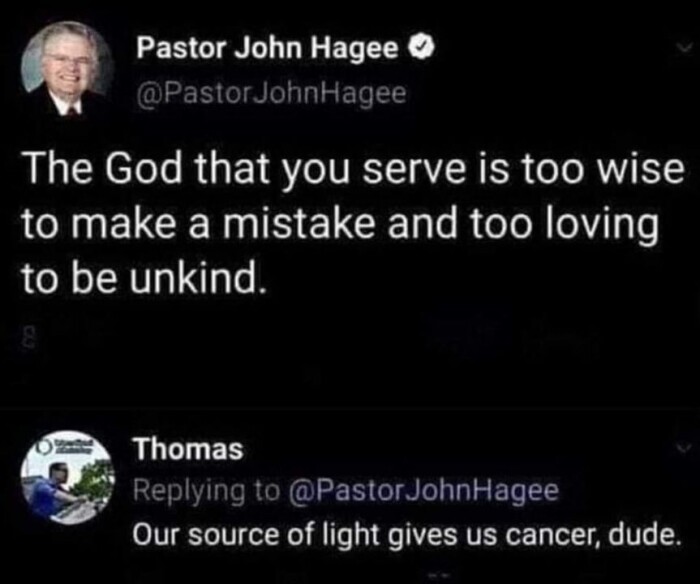Click the blue verified badge
The width and height of the screenshot is (700, 584).
coord(422,48)
